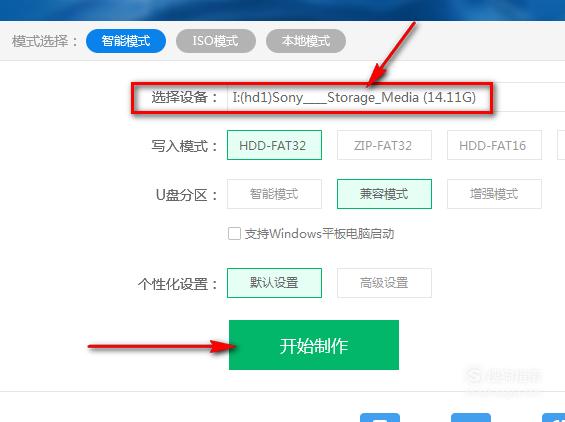Viewport: 565px width, 422px height.
Task: Switch to 智能模式 mode tab
Action: pos(126,41)
